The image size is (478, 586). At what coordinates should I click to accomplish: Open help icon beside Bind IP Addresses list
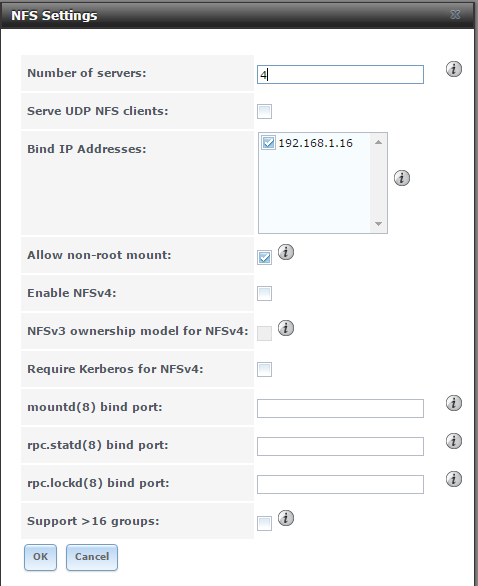[402, 178]
